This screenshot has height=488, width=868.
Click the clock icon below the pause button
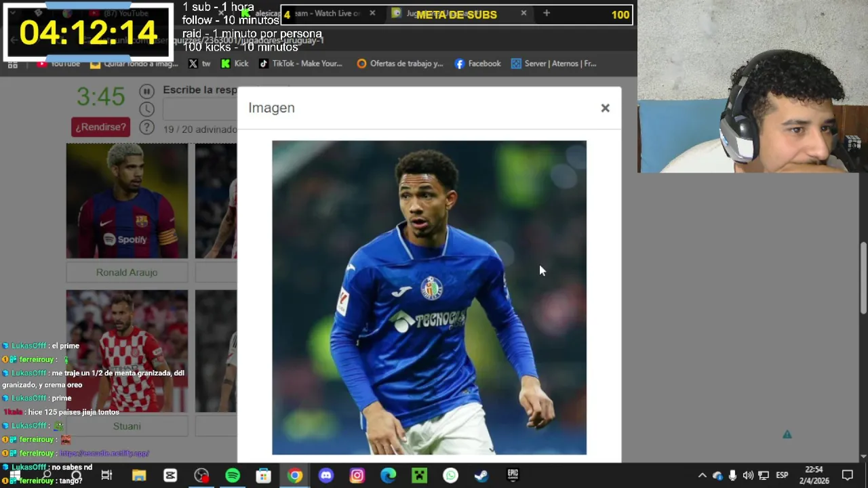146,109
